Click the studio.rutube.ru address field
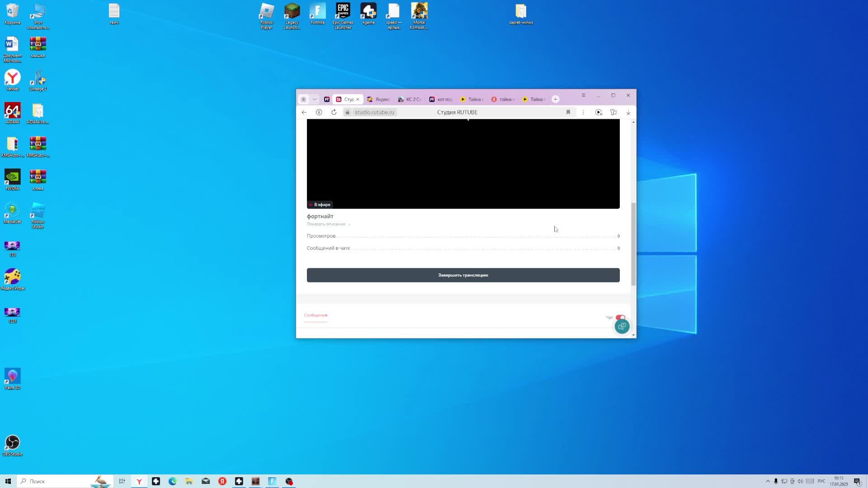The width and height of the screenshot is (868, 488). tap(374, 112)
